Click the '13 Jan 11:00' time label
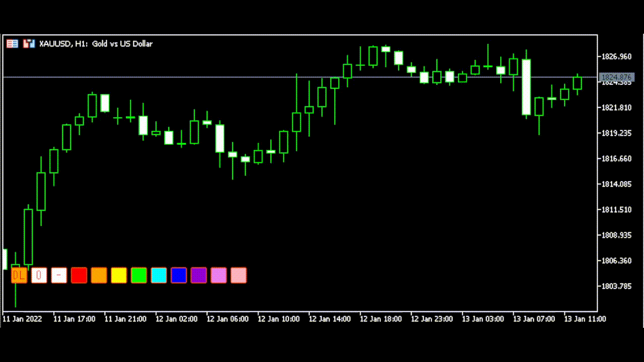 tap(585, 319)
